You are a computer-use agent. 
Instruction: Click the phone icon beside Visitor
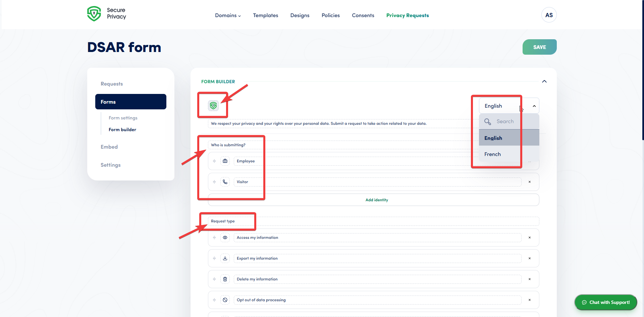point(225,182)
